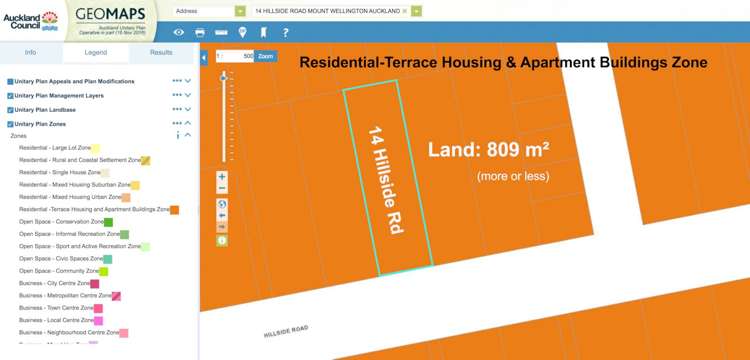
Task: Click the highlighted 14 Hillside Rd parcel
Action: 388,178
